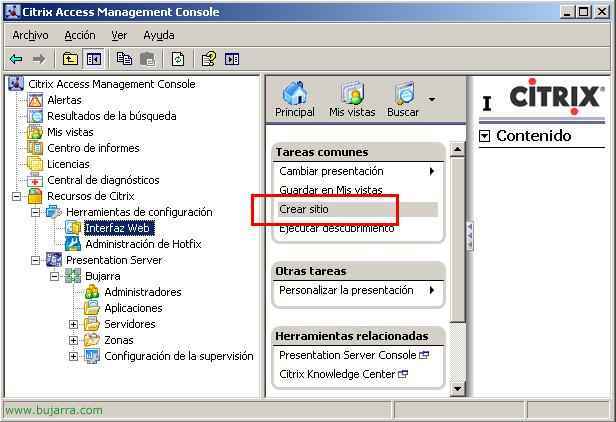The image size is (616, 422).
Task: Select Herramientas de configuración node
Action: pos(139,212)
